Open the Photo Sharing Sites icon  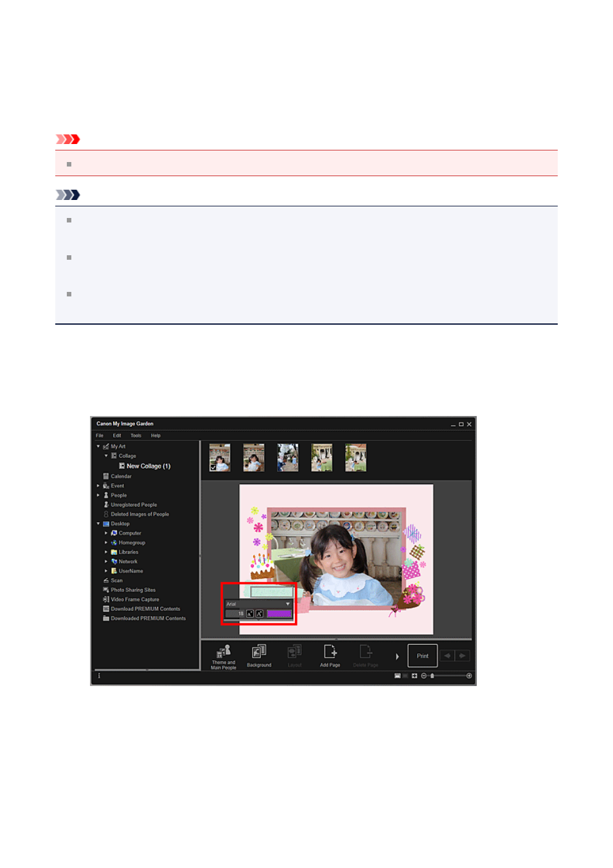click(106, 590)
